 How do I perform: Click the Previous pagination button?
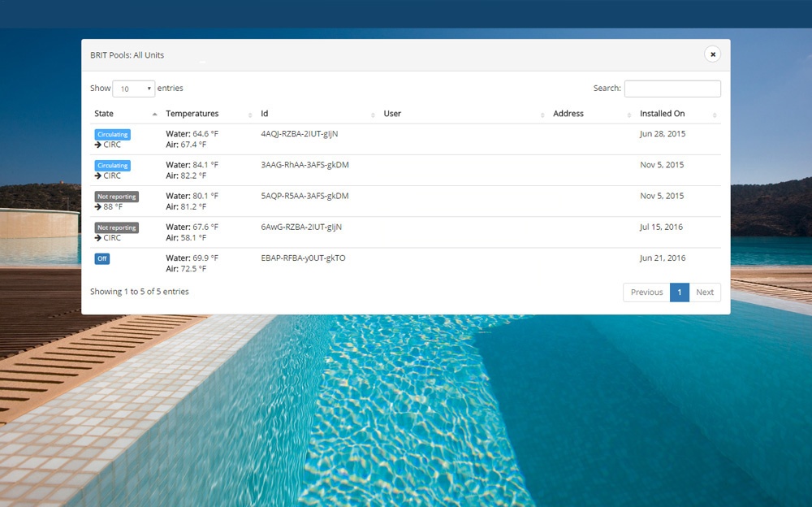click(x=646, y=292)
